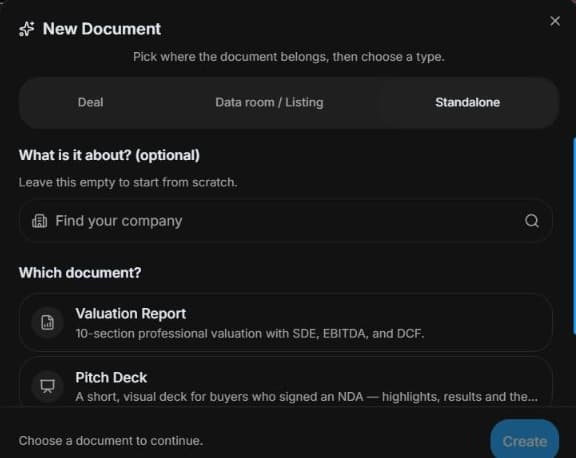Select the Pitch Deck document option

[x=286, y=382]
